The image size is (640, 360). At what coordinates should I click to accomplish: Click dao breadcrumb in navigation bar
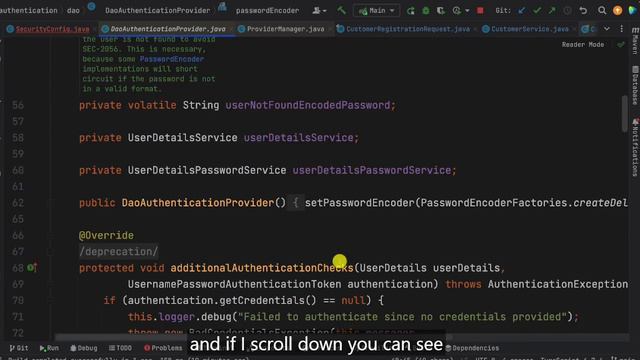(x=73, y=11)
